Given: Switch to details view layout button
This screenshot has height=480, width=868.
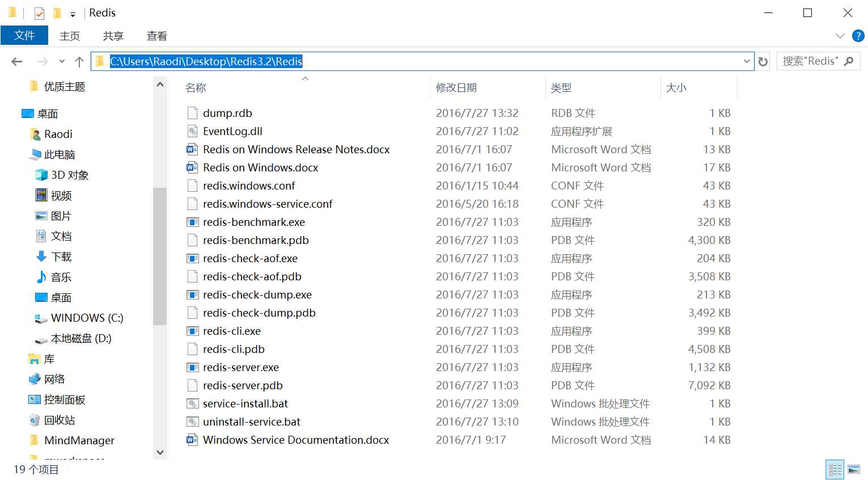Looking at the screenshot, I should [x=835, y=469].
